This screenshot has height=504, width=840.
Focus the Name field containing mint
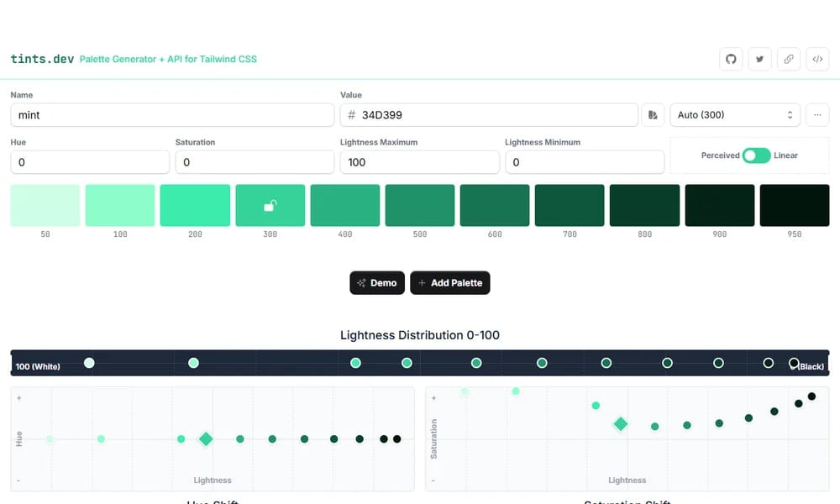(x=172, y=115)
